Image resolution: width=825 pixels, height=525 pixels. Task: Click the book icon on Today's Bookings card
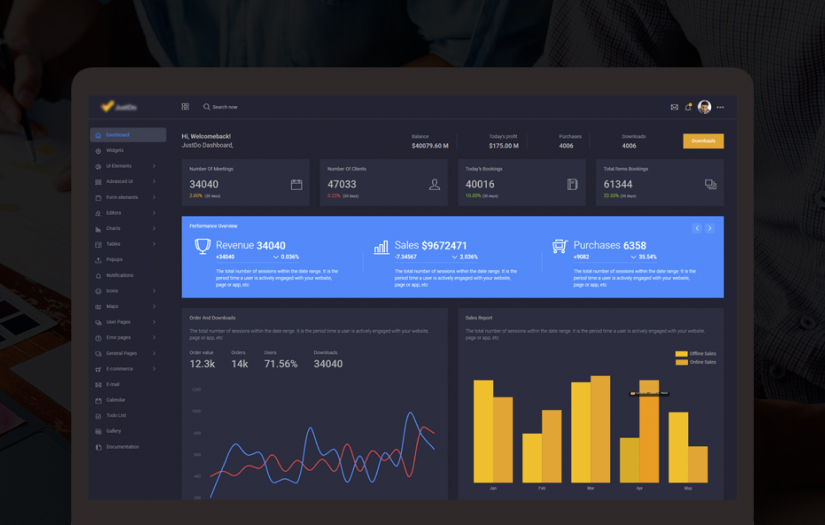click(572, 184)
